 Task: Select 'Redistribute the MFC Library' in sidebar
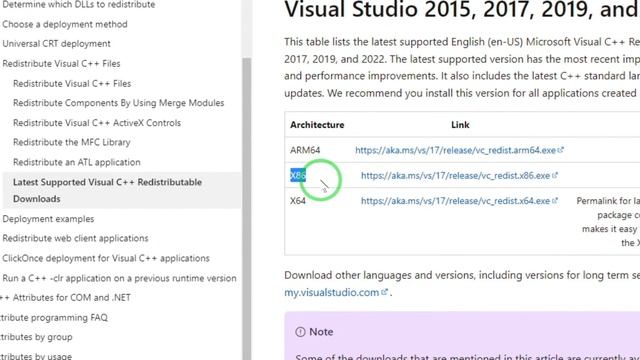[x=71, y=142]
